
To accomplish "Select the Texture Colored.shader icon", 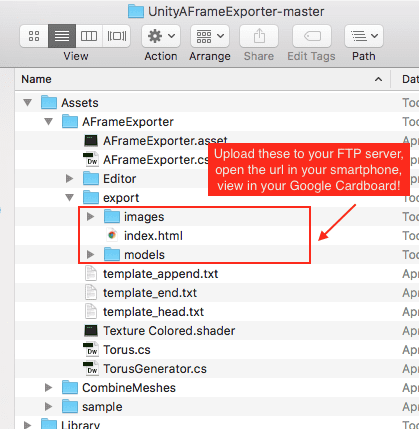I will tap(91, 331).
